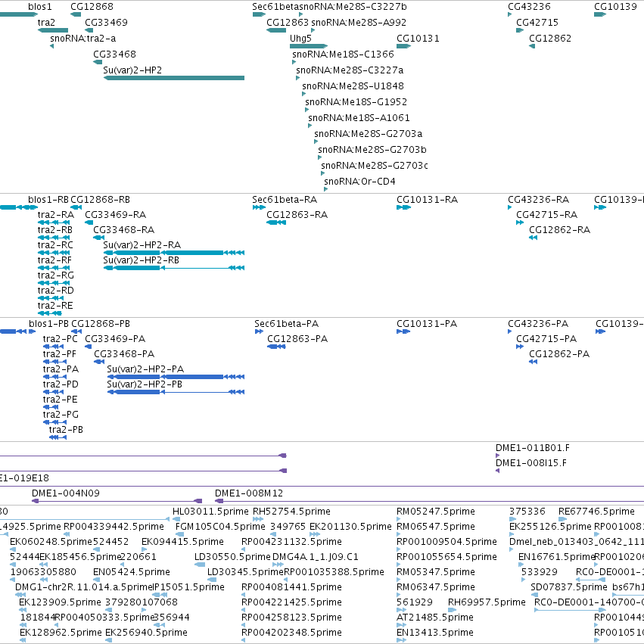Click the CG10131 gene label
644x644 pixels.
tap(418, 39)
